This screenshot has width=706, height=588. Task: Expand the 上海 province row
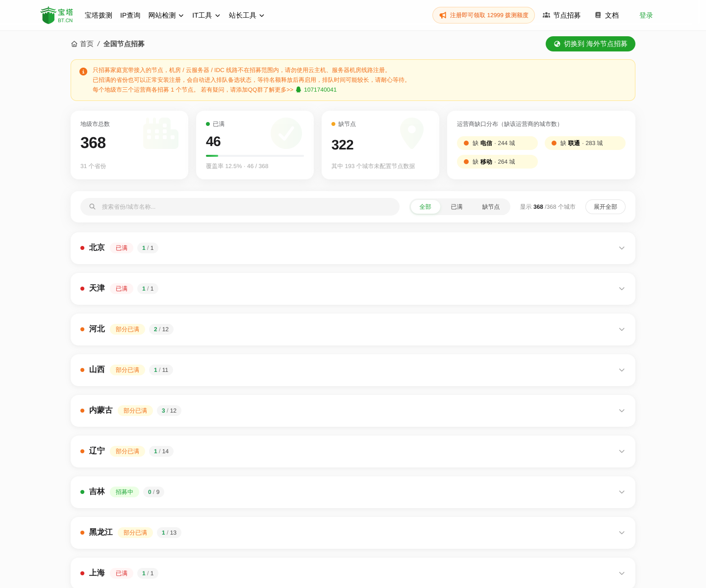point(353,573)
